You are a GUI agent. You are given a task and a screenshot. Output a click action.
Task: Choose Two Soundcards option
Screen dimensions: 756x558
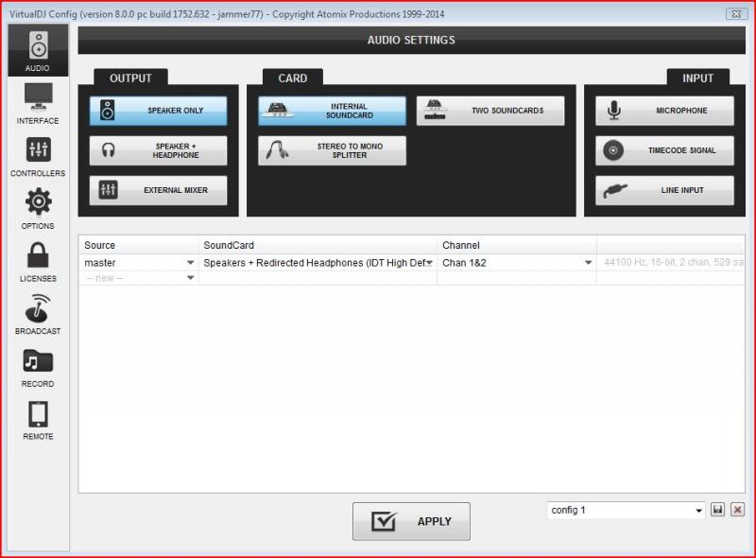pyautogui.click(x=490, y=111)
